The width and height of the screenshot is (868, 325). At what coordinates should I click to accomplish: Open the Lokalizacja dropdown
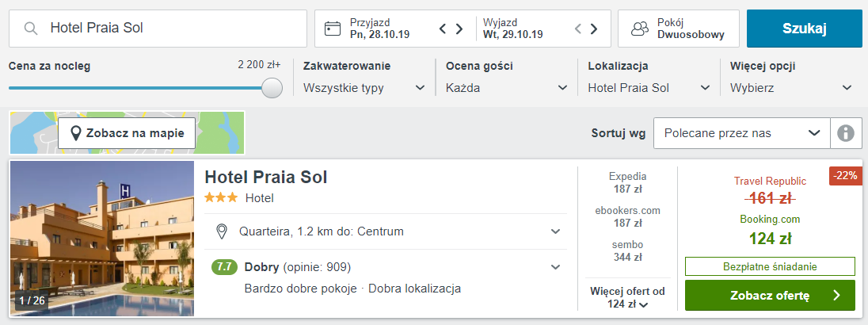649,87
